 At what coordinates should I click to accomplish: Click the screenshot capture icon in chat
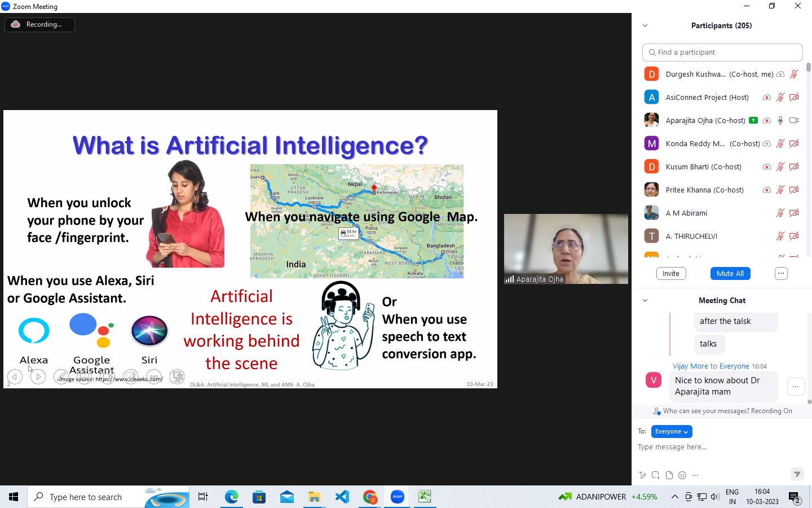tap(656, 475)
